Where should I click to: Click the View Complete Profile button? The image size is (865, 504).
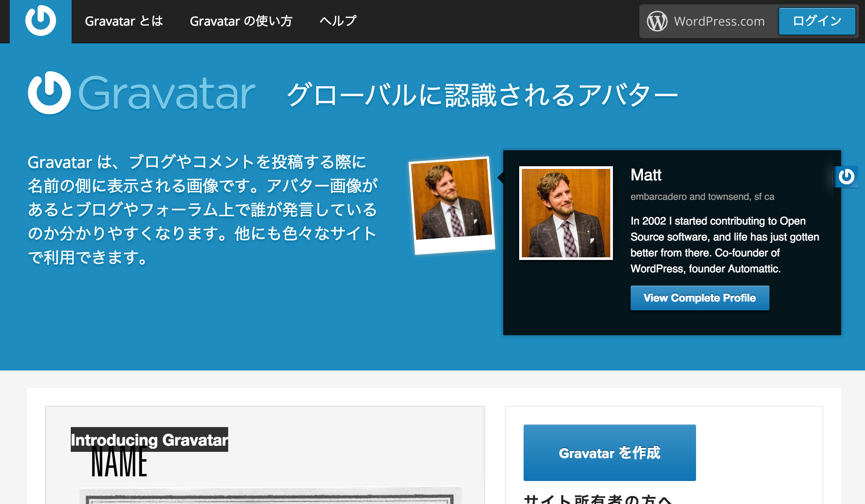(700, 298)
